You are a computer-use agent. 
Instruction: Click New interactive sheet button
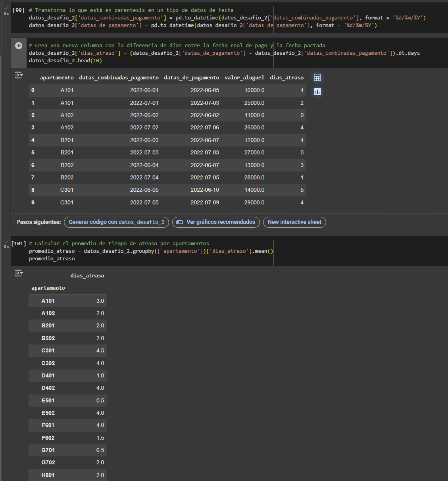click(294, 222)
